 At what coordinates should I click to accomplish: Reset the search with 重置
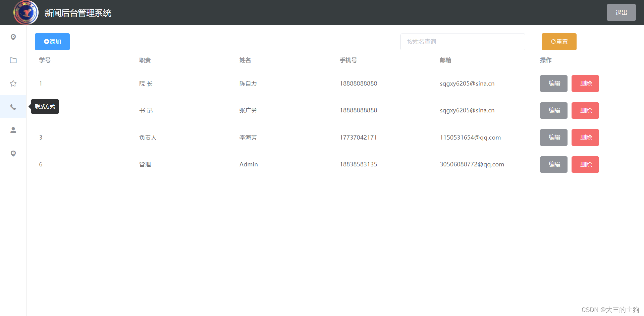(559, 42)
